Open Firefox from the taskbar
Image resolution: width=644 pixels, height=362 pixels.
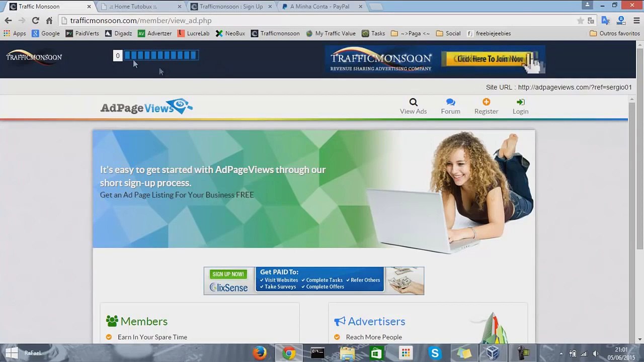click(260, 353)
